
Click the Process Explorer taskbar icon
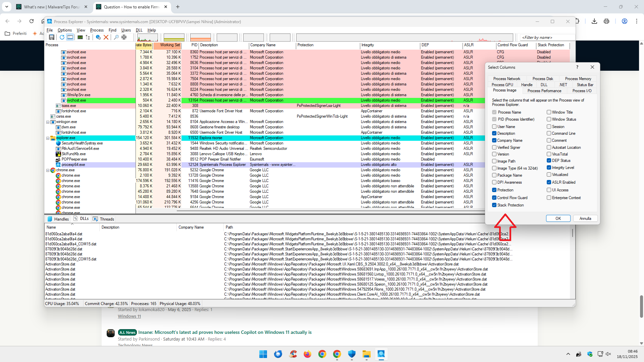381,354
